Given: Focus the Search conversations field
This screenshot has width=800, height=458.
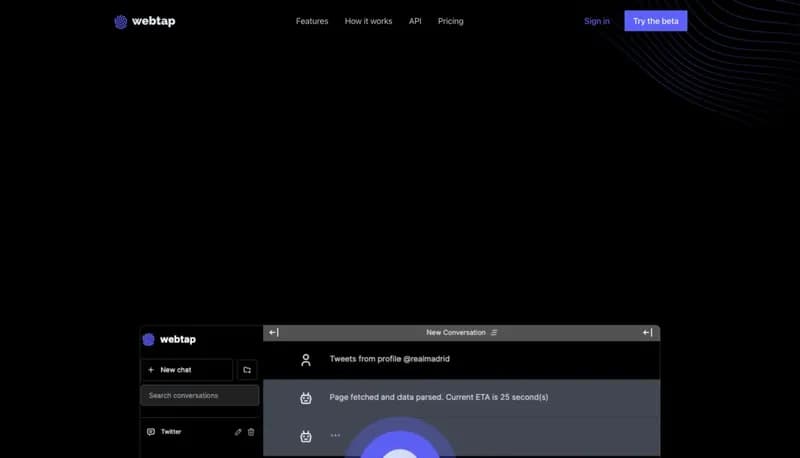Looking at the screenshot, I should [199, 396].
